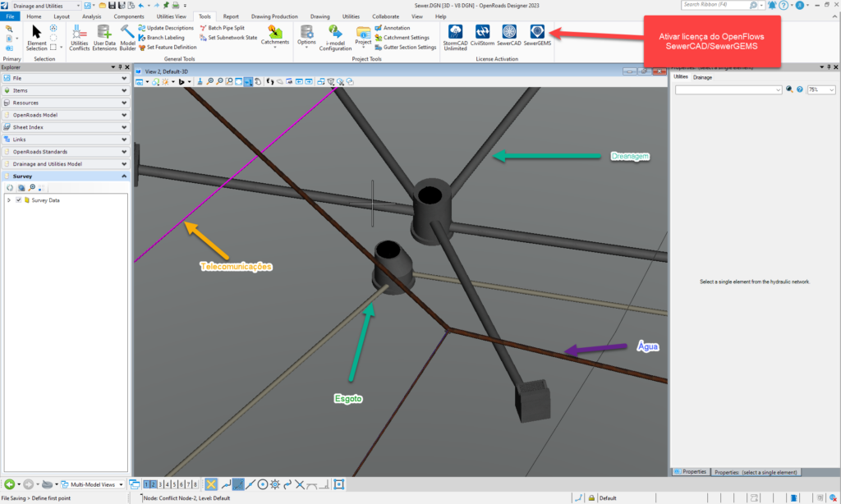
Task: Toggle view window 1
Action: [146, 484]
